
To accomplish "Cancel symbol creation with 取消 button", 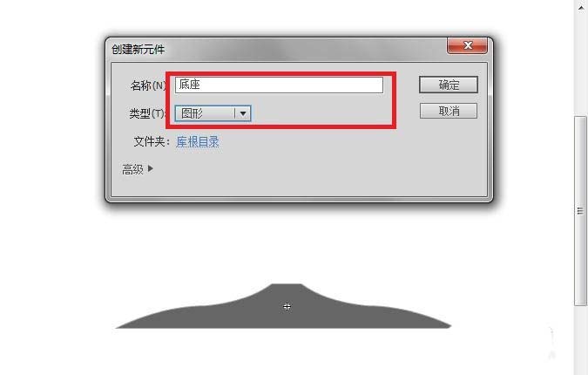I will point(449,111).
